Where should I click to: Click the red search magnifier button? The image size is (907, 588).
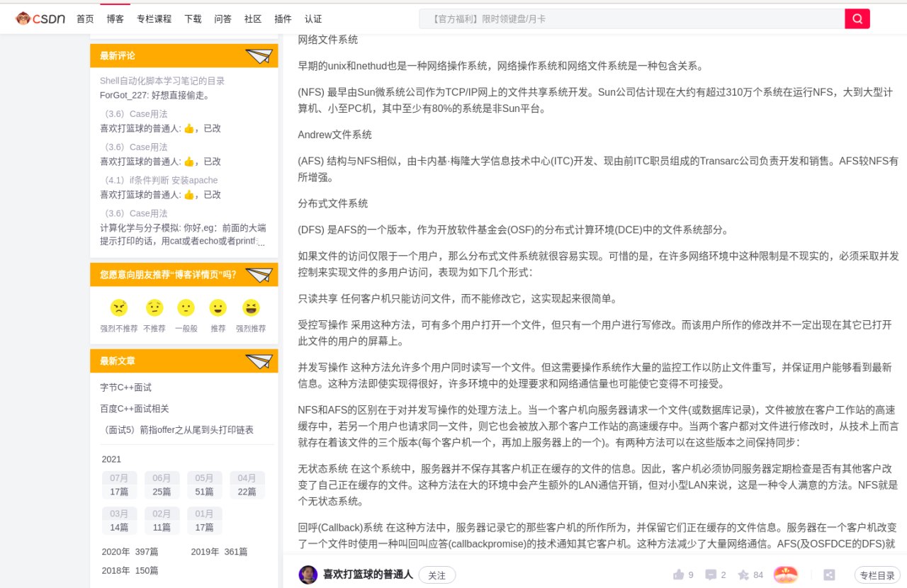coord(857,18)
